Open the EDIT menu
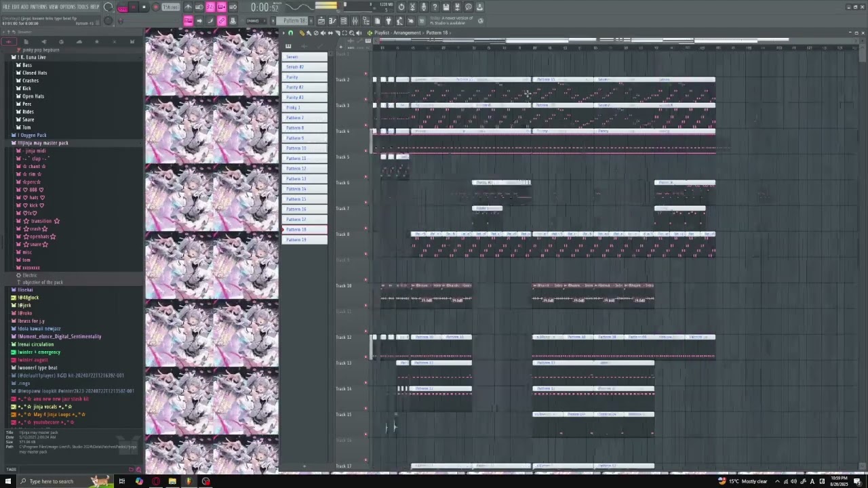 [x=16, y=7]
